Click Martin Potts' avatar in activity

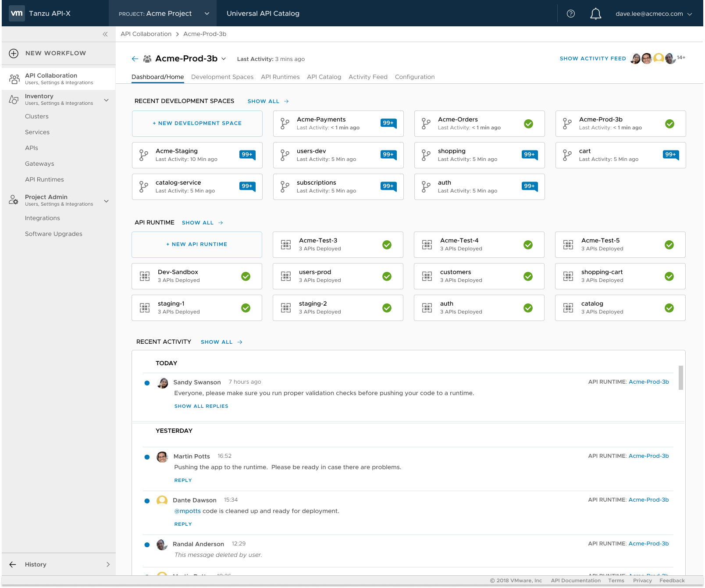162,457
